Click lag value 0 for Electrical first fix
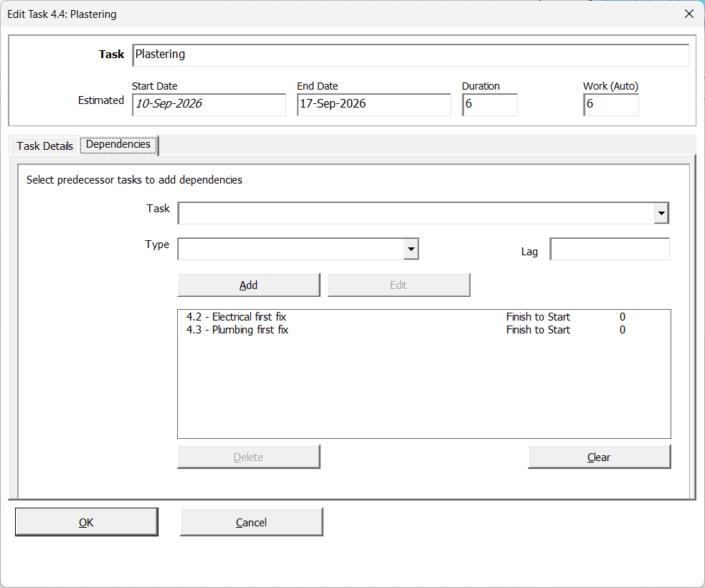This screenshot has height=588, width=705. pos(623,317)
